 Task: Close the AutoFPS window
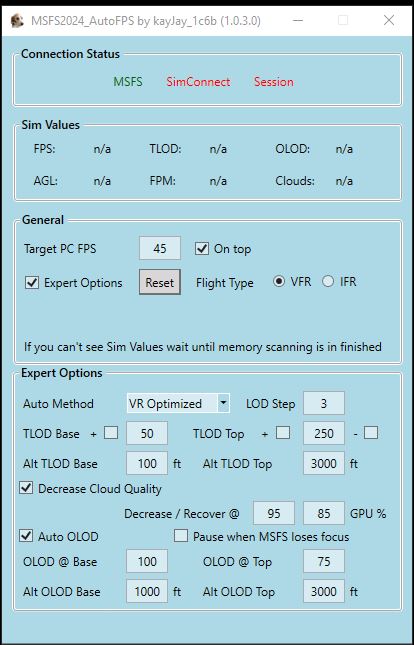(389, 20)
